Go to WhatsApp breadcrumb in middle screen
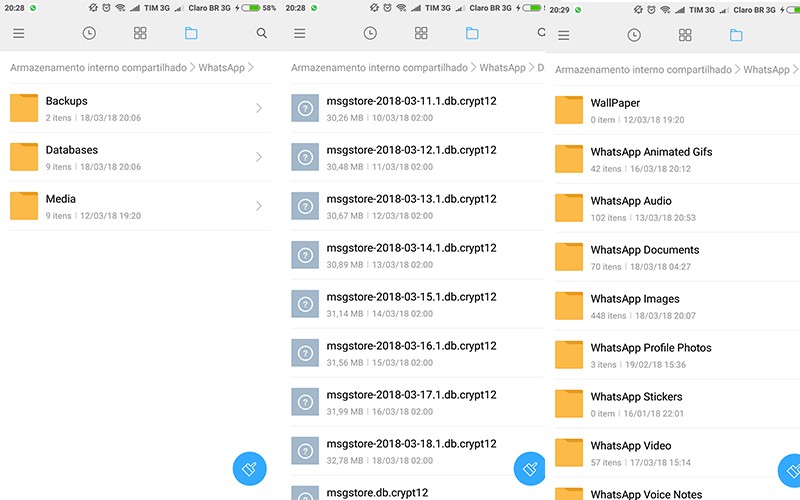800x500 pixels. 503,68
